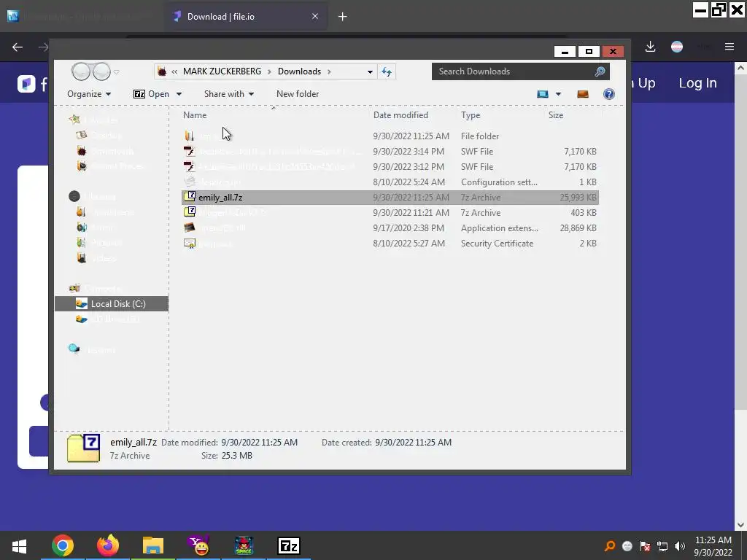Expand the Open button dropdown arrow
This screenshot has width=747, height=560.
179,94
